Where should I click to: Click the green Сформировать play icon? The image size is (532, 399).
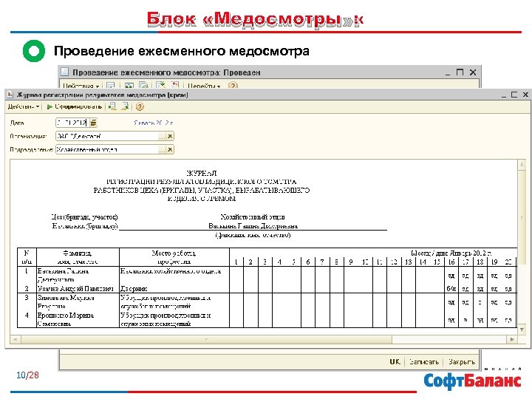(50, 106)
